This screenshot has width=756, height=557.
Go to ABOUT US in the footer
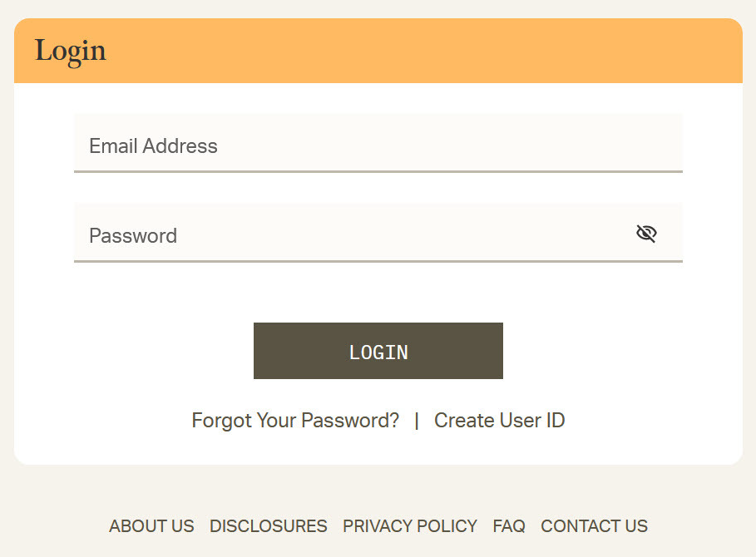pos(151,526)
